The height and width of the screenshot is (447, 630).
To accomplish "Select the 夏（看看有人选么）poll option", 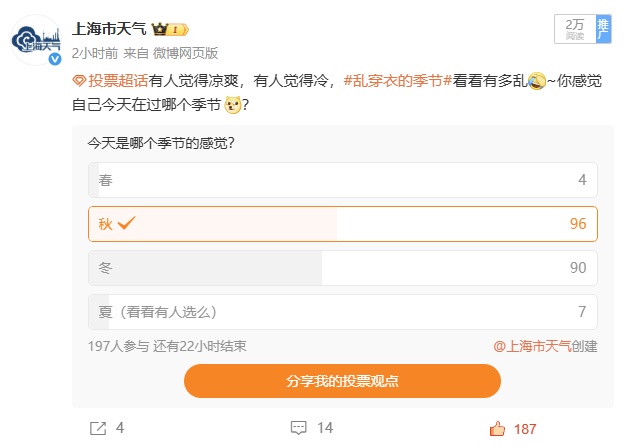I will point(343,312).
